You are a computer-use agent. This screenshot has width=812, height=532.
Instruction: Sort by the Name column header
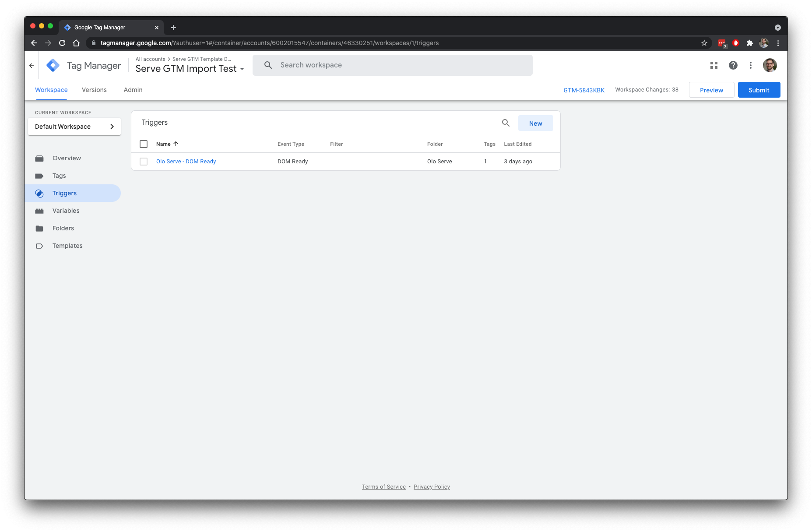pos(167,144)
